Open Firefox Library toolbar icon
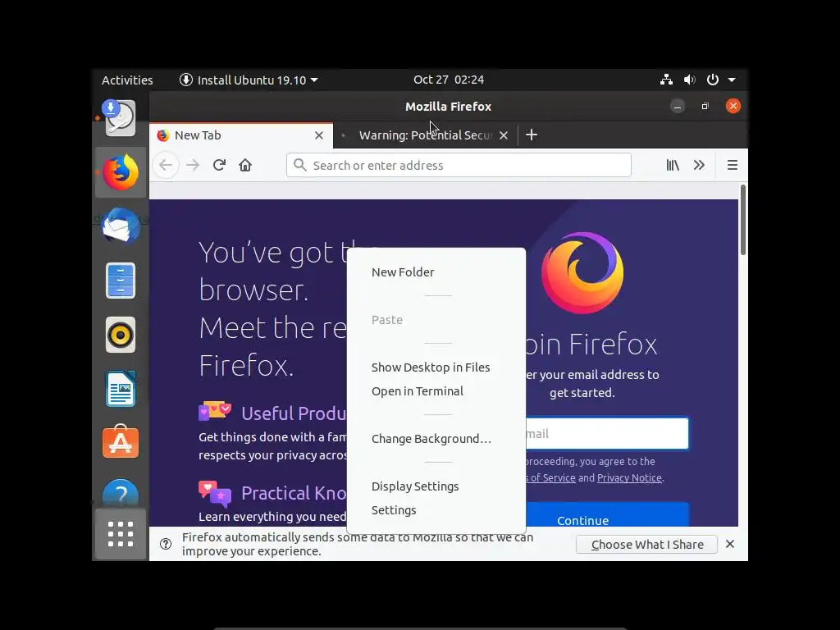 [x=673, y=165]
